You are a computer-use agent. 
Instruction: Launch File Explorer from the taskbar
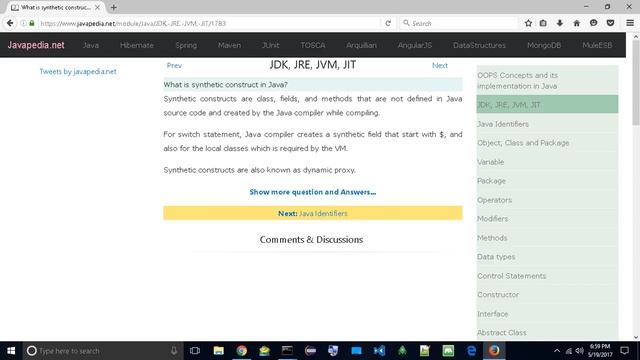point(218,351)
